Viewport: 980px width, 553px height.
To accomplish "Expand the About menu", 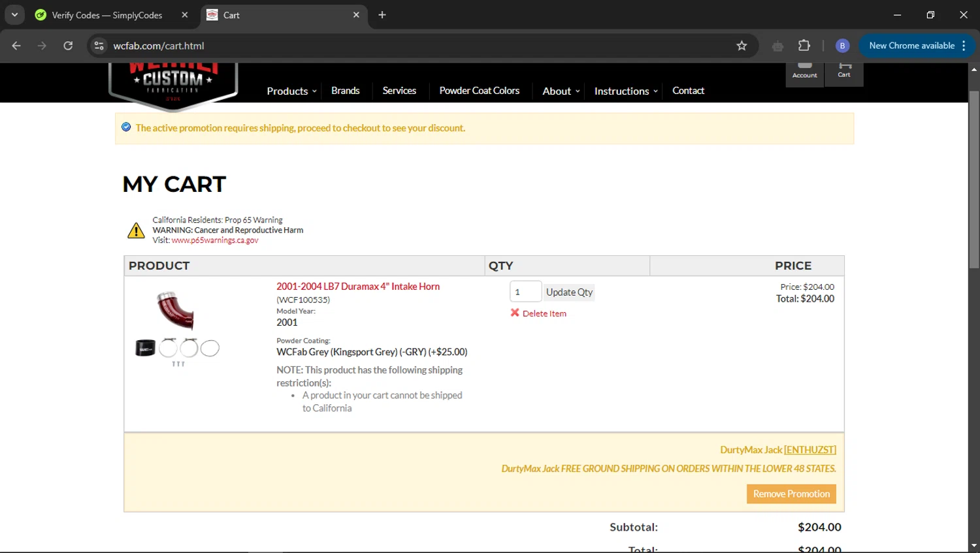I will (x=561, y=91).
